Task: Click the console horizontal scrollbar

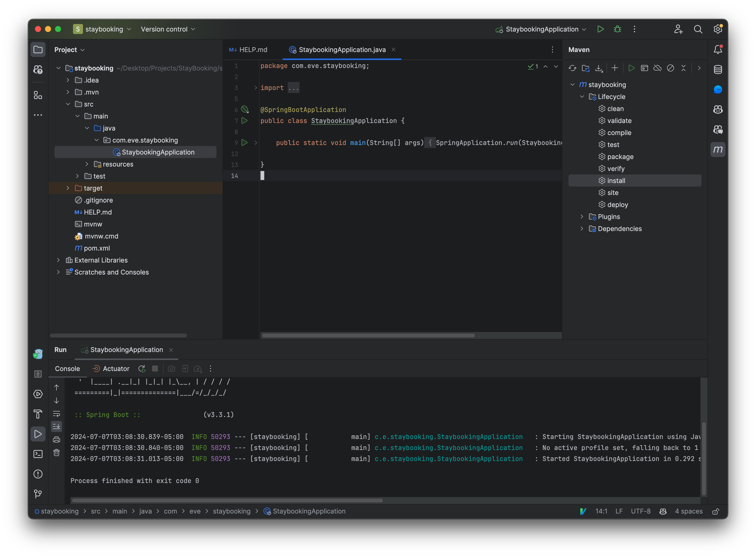Action: click(x=227, y=500)
